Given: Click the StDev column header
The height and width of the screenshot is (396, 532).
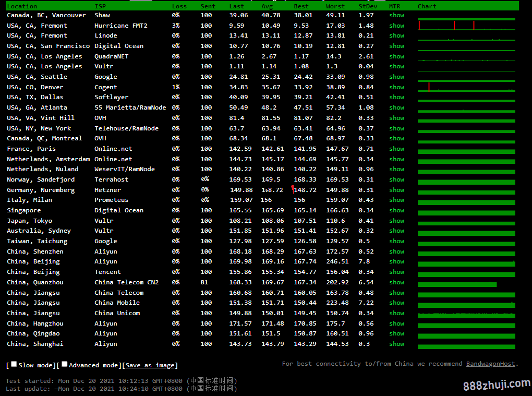Looking at the screenshot, I should (368, 6).
